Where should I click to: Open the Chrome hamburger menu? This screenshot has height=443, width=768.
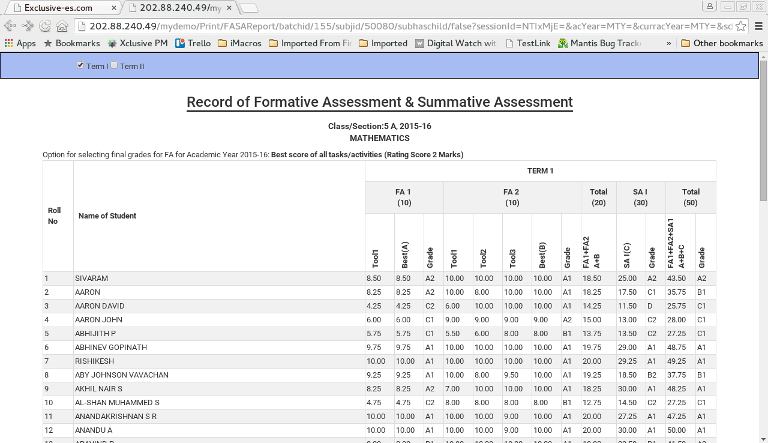pos(758,25)
